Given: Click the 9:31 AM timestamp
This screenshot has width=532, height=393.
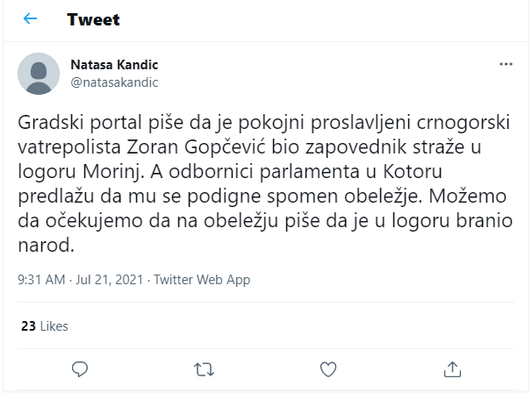Looking at the screenshot, I should [41, 280].
